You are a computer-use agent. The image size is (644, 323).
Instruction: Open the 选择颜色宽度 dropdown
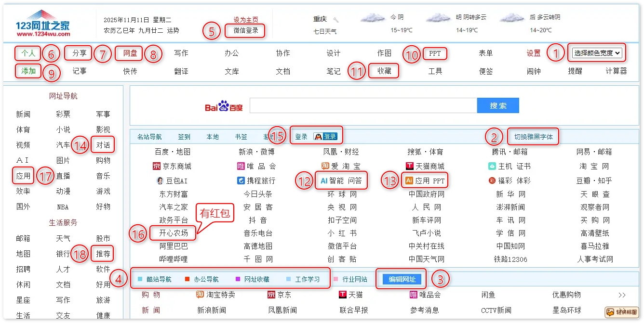click(597, 53)
